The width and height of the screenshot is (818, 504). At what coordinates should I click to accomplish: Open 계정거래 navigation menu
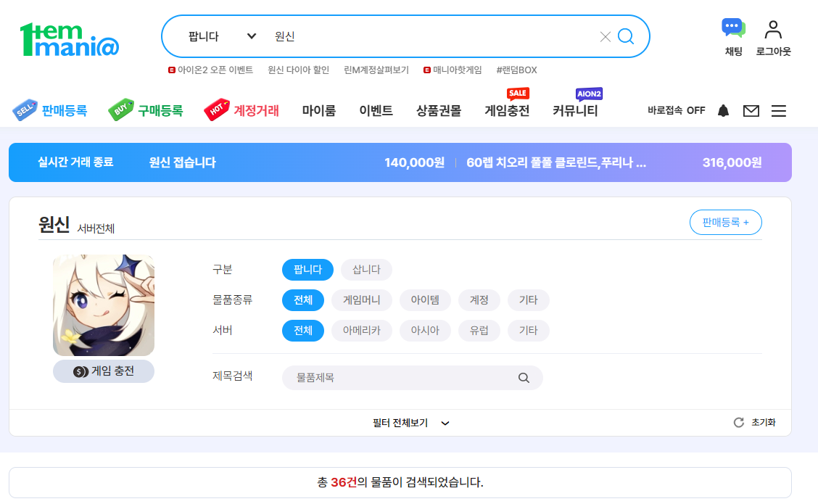tap(256, 111)
